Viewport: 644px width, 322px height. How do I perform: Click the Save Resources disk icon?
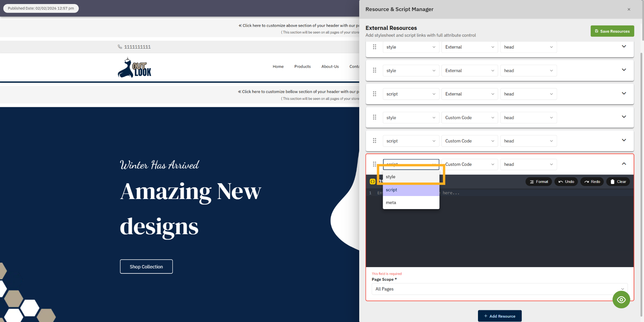[x=596, y=31]
